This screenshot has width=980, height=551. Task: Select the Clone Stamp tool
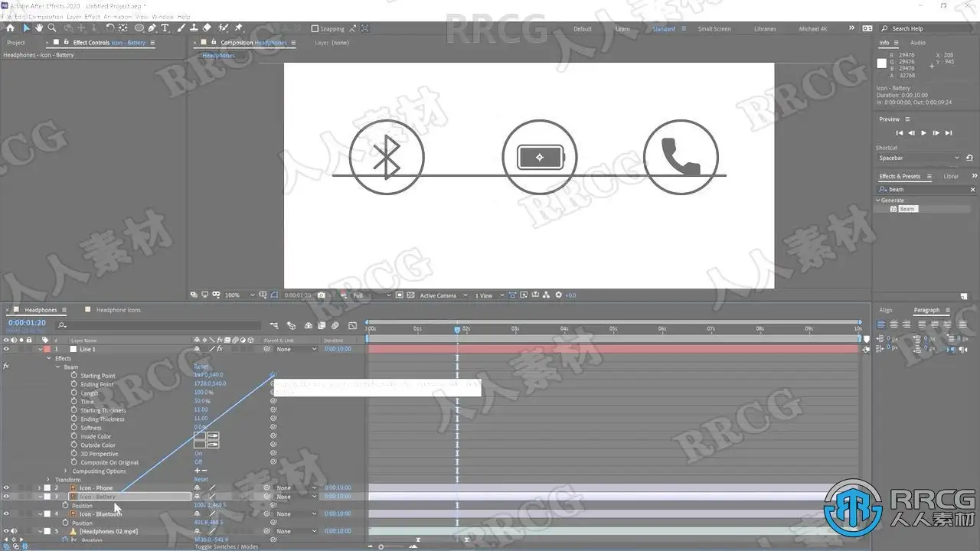194,28
